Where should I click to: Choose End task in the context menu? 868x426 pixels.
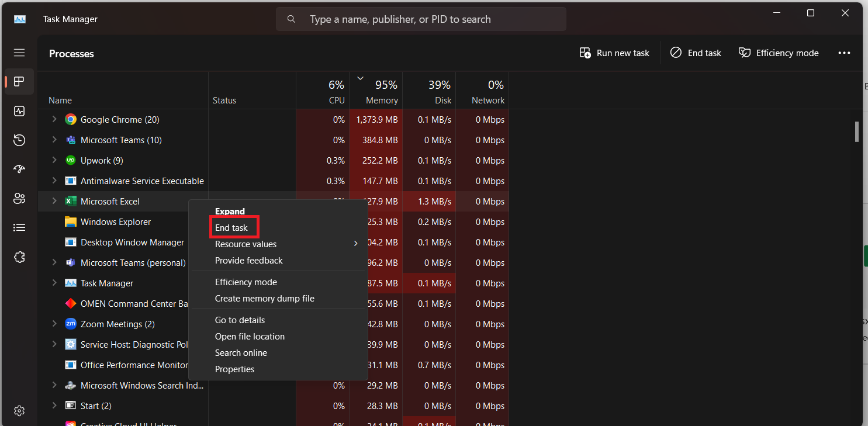pyautogui.click(x=277, y=228)
